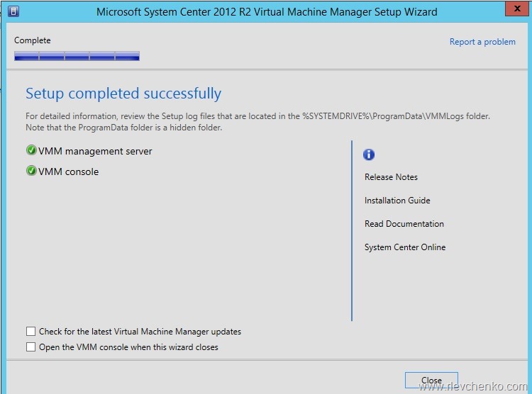This screenshot has width=532, height=394.
Task: Click the blue setup progress bar
Action: [77, 55]
